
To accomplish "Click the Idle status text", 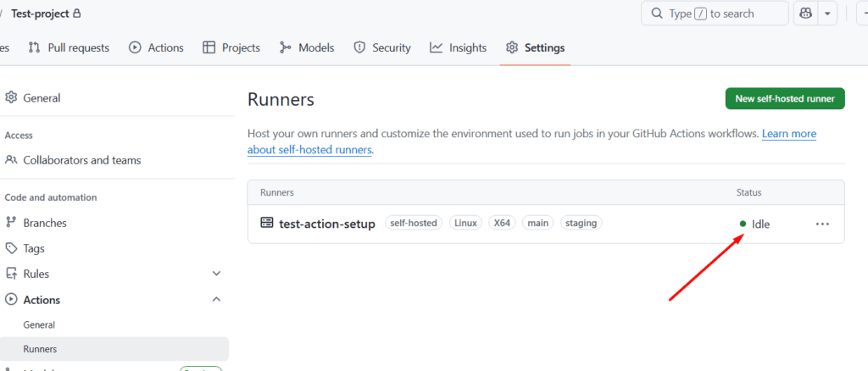I will click(x=760, y=224).
